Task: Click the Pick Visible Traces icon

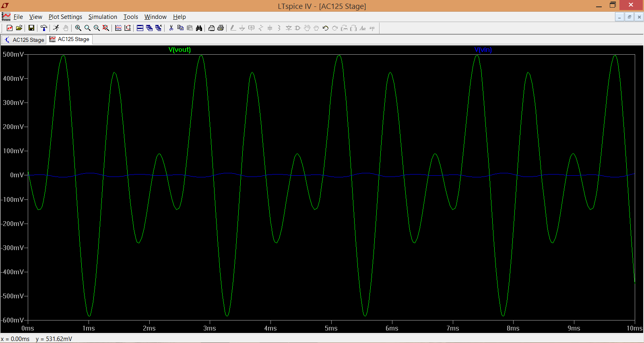Action: 118,28
